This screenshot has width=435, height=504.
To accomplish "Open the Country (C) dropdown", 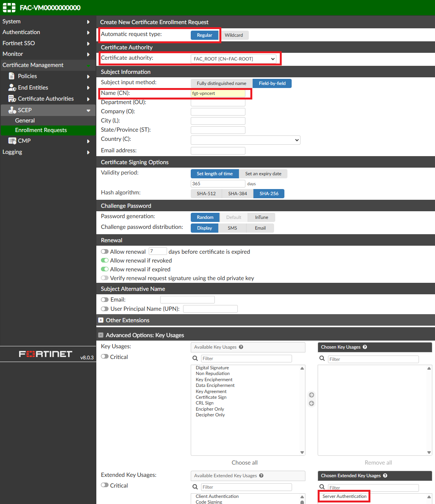I will point(245,140).
